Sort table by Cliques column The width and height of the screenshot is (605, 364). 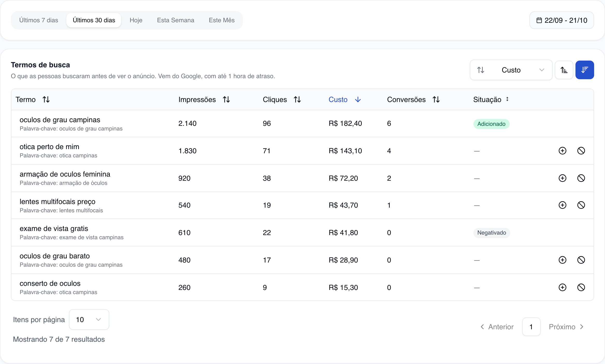pyautogui.click(x=282, y=99)
